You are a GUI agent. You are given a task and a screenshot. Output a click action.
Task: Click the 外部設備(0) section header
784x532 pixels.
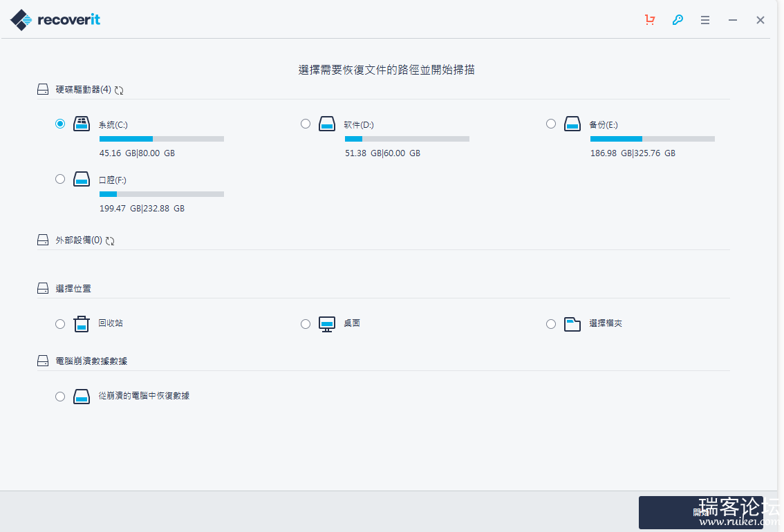(x=79, y=240)
